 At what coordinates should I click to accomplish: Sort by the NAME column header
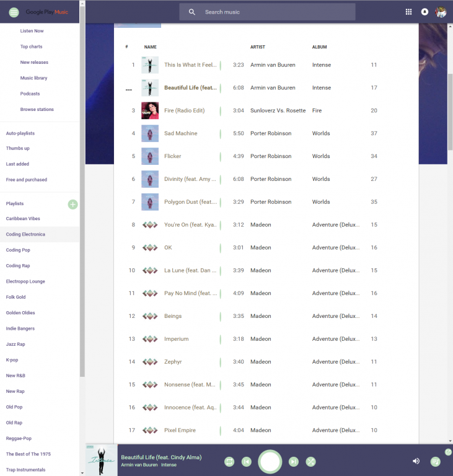(151, 47)
